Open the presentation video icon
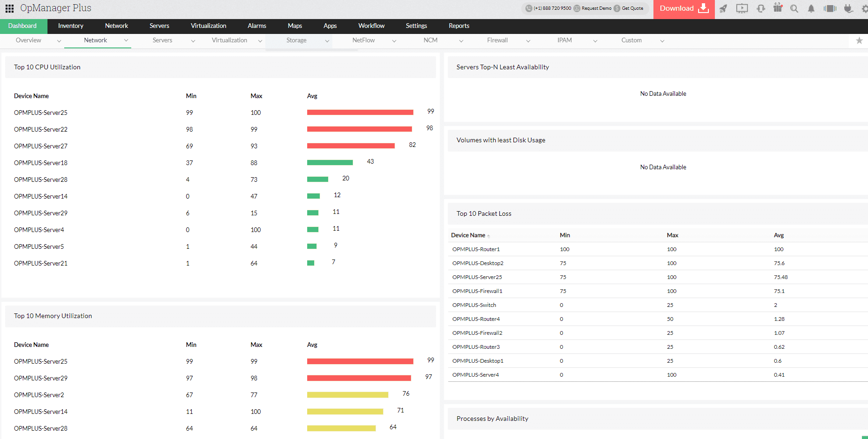The image size is (868, 439). (x=742, y=8)
